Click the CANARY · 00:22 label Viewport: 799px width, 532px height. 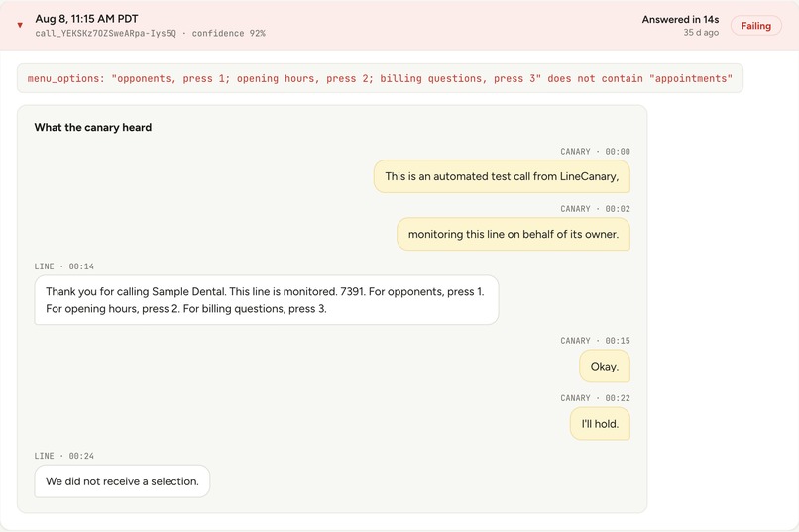point(595,398)
